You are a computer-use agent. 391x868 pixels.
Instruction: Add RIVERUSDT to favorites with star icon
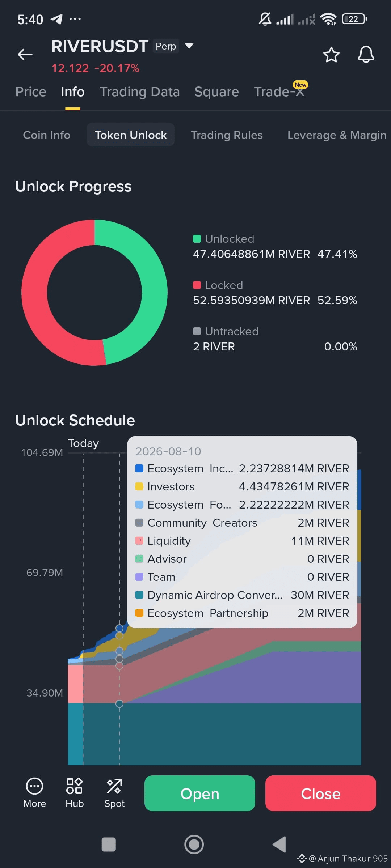click(331, 55)
